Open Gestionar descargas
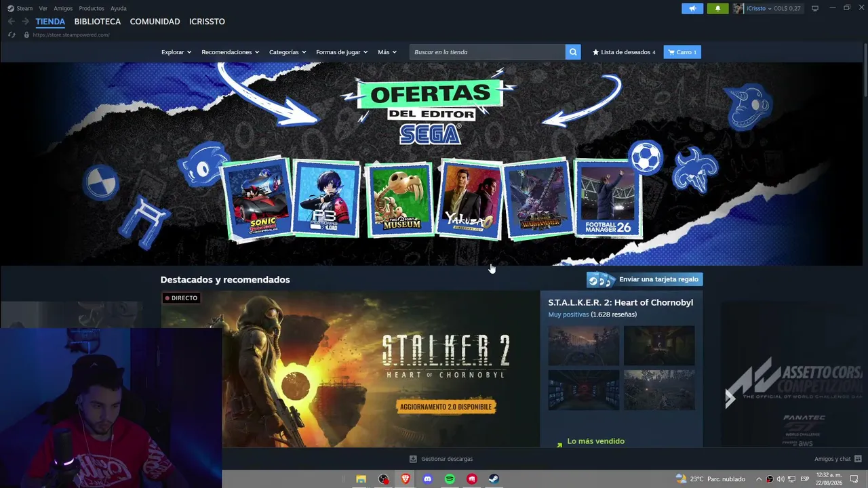This screenshot has width=868, height=488. point(441,459)
